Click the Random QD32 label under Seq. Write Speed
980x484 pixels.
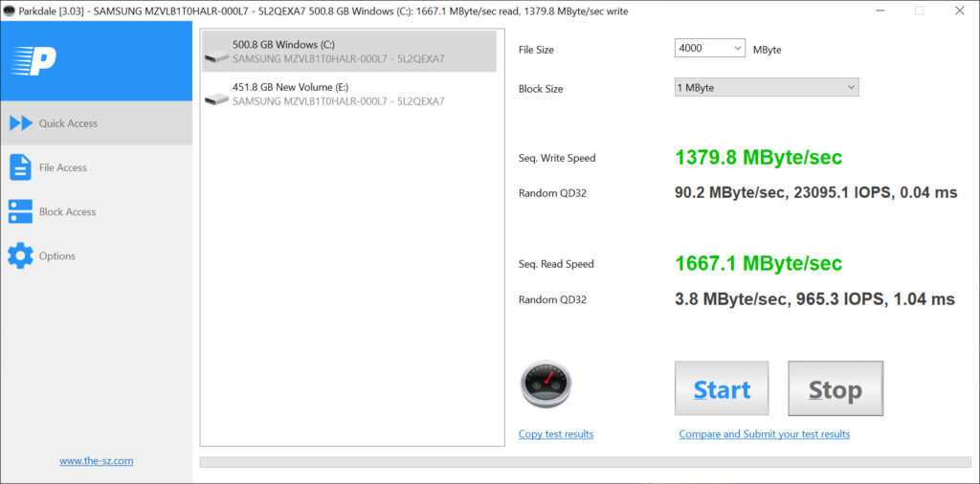pyautogui.click(x=552, y=193)
